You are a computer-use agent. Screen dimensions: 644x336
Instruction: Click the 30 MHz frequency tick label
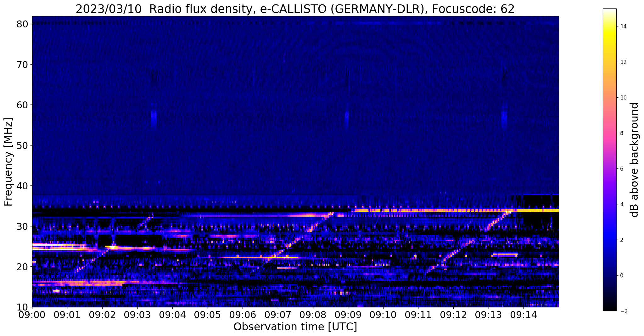(23, 226)
